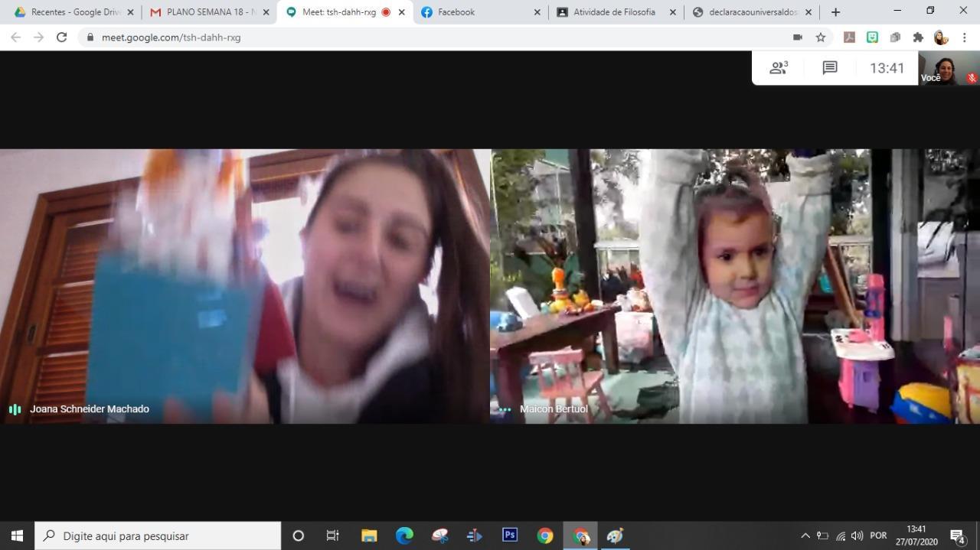Open the participants list icon
The width and height of the screenshot is (980, 550).
779,68
